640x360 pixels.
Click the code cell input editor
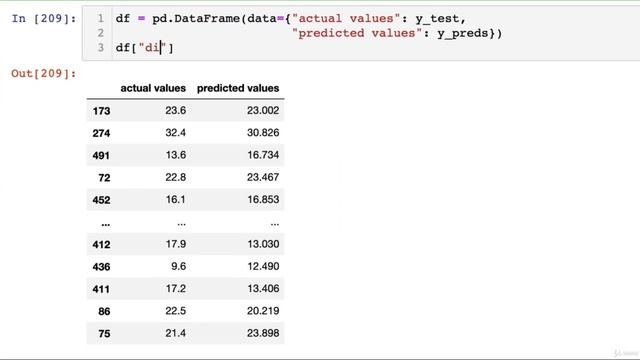[361, 33]
